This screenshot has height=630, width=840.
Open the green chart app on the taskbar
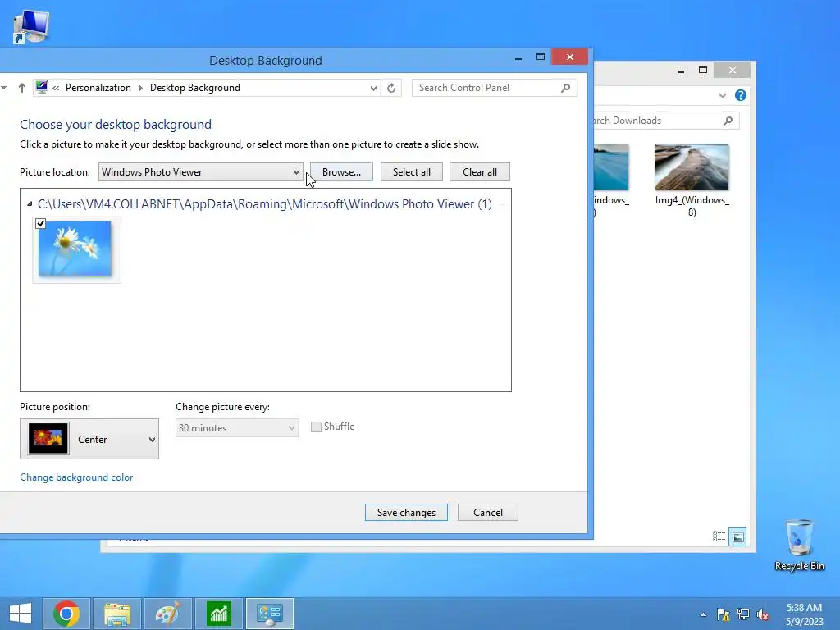pos(218,614)
